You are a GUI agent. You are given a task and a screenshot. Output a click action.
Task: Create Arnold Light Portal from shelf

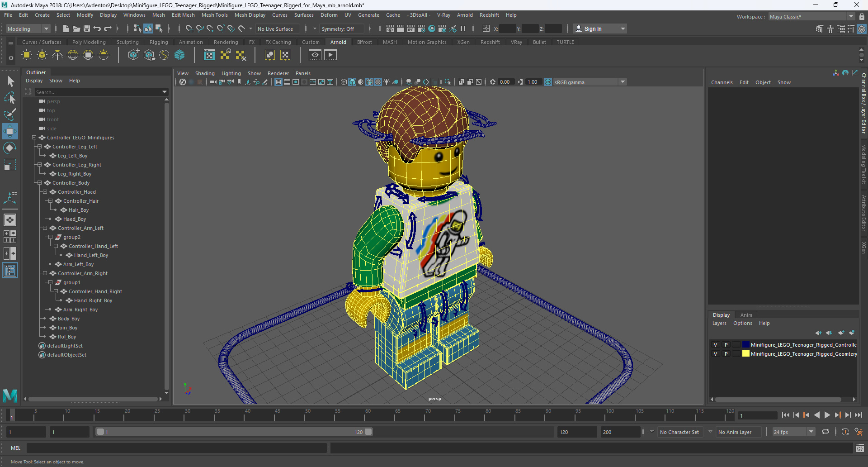(x=88, y=55)
